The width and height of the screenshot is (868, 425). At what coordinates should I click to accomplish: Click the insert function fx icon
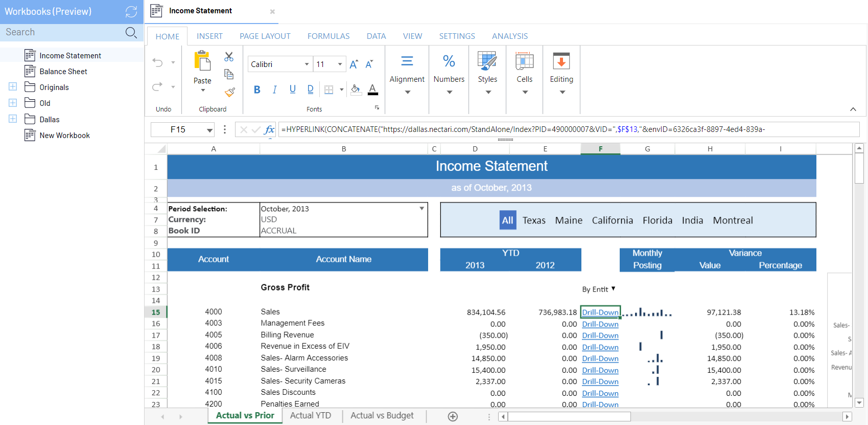click(x=269, y=130)
